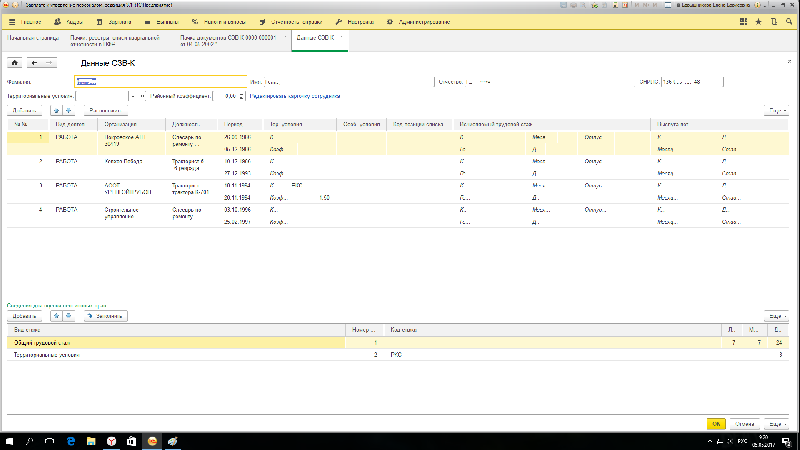Click the info icon in title bar
The height and width of the screenshot is (450, 800).
(757, 5)
